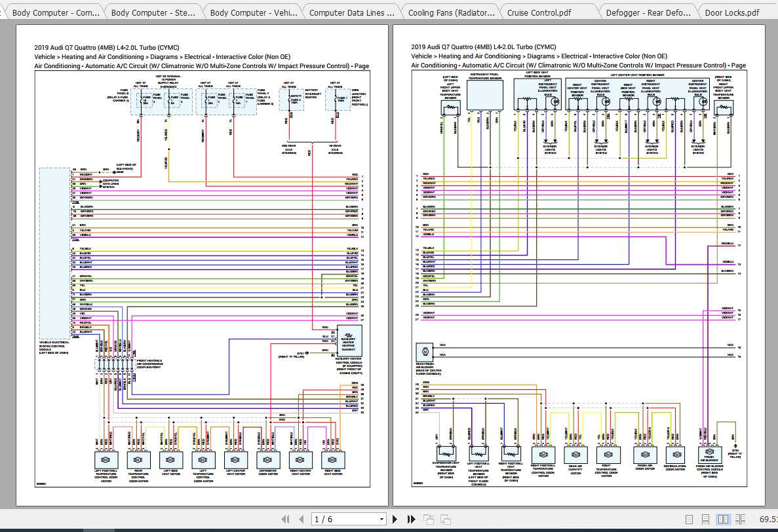
Task: Open the page number dropdown arrow
Action: [381, 519]
